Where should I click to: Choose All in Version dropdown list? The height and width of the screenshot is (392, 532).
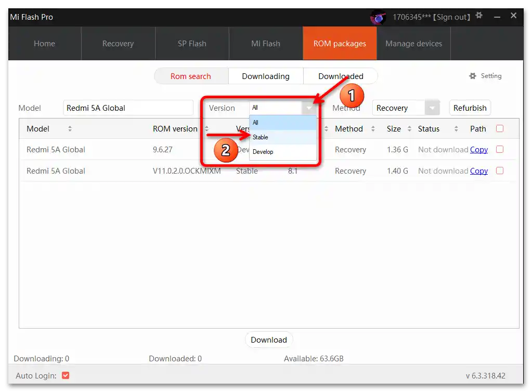coord(282,122)
